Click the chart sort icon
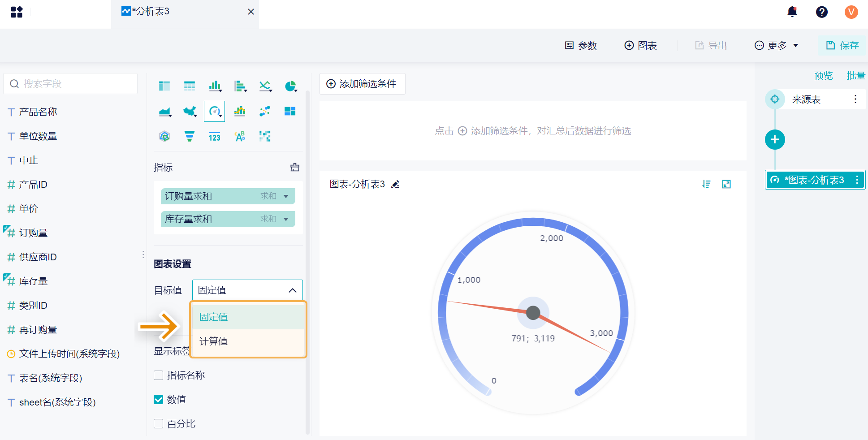 [706, 184]
